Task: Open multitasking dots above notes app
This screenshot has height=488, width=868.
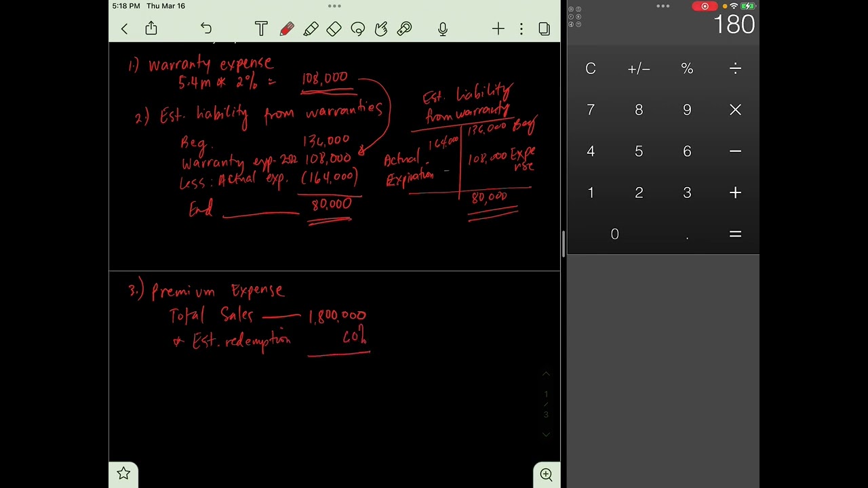Action: (x=334, y=6)
